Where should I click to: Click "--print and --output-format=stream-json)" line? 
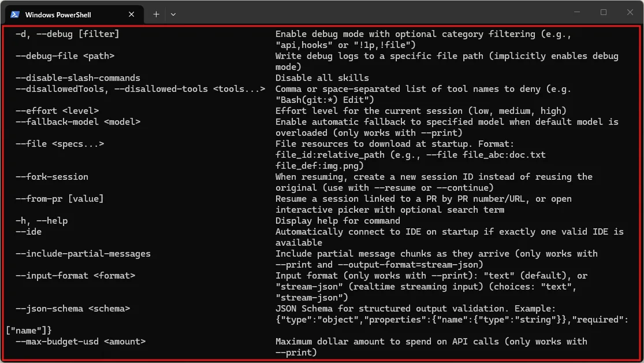[x=379, y=265]
